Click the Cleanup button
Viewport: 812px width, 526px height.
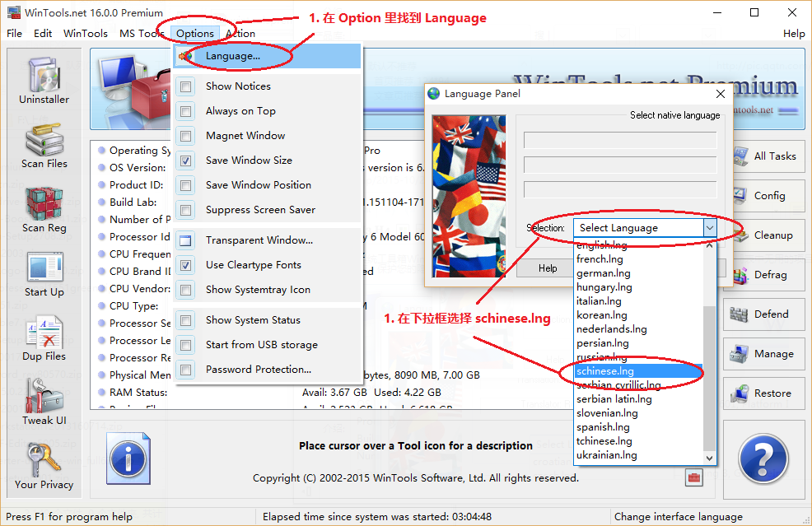click(x=763, y=235)
